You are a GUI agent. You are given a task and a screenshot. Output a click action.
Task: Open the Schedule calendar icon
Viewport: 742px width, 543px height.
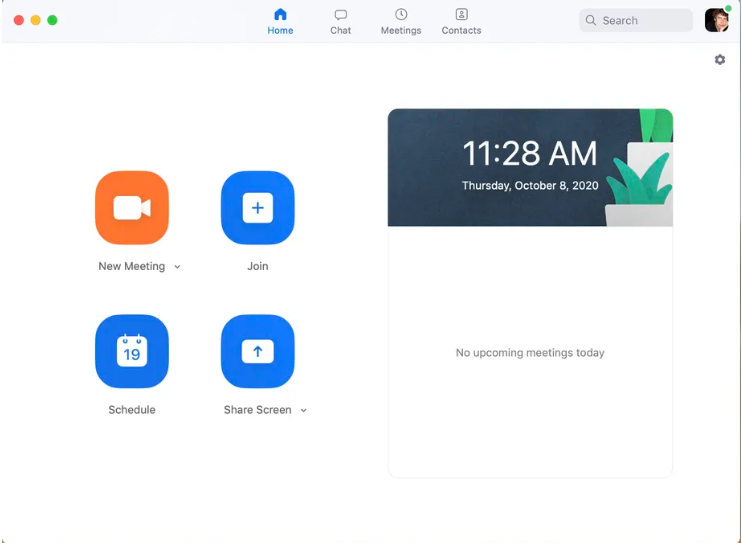[131, 351]
